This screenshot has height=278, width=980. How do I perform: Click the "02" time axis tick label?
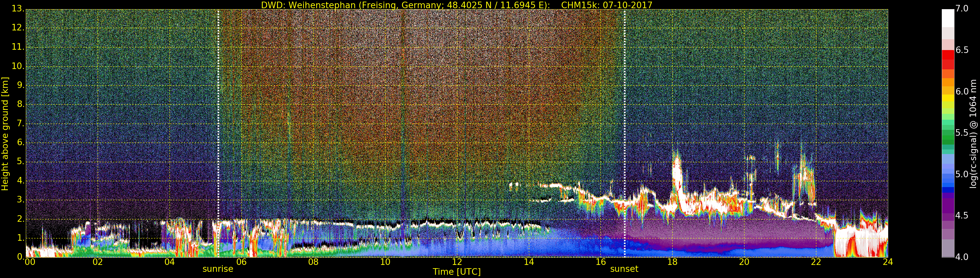(x=98, y=262)
